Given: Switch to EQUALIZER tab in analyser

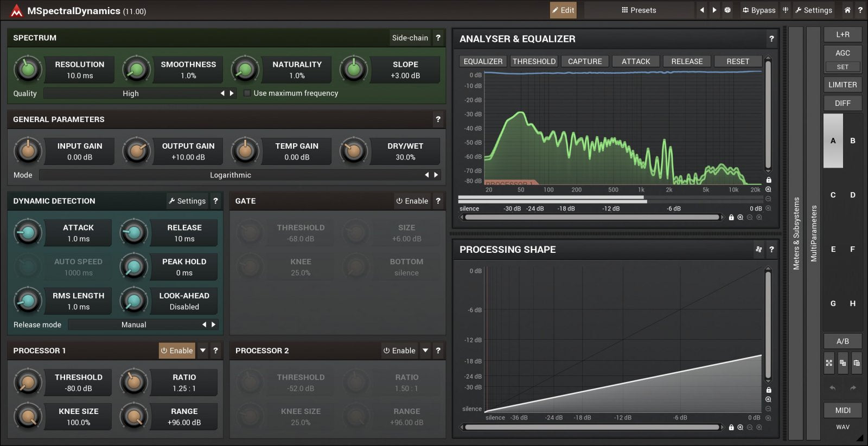Looking at the screenshot, I should (483, 61).
